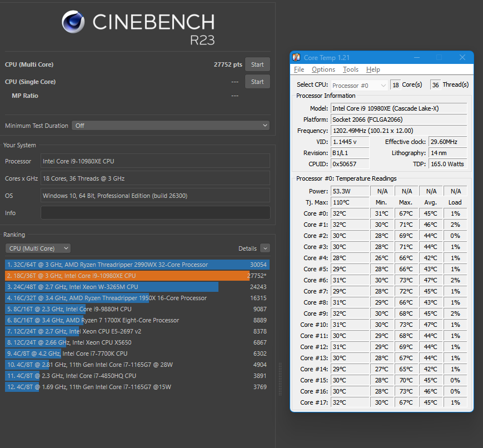Select the Xeon W-3265M ranking row
This screenshot has height=448, width=483.
point(137,287)
